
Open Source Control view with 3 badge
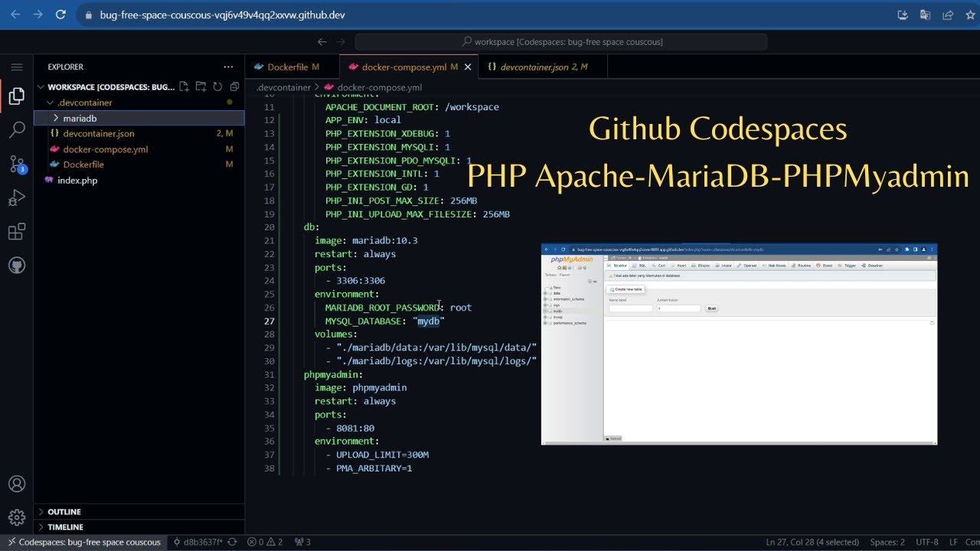coord(17,164)
